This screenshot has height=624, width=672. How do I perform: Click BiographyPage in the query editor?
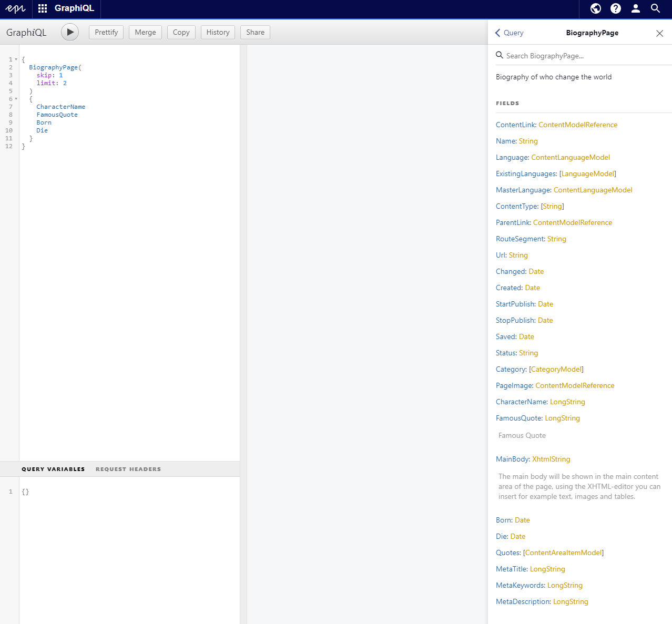coord(53,67)
